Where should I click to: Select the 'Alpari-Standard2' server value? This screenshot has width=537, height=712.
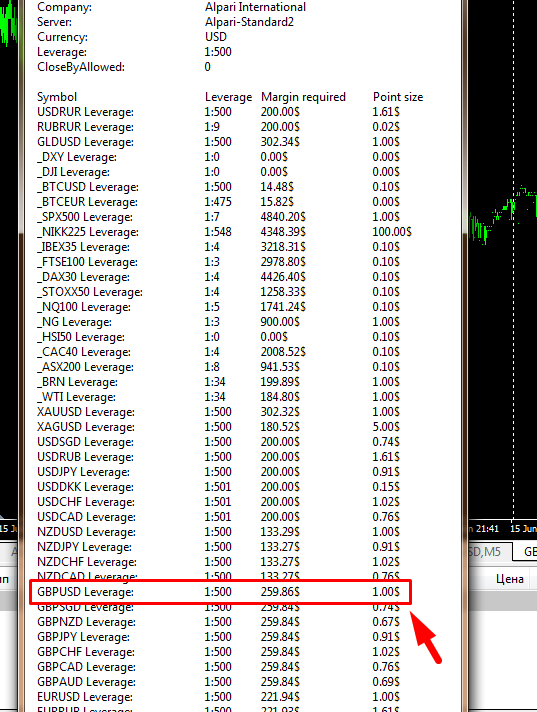[x=249, y=22]
